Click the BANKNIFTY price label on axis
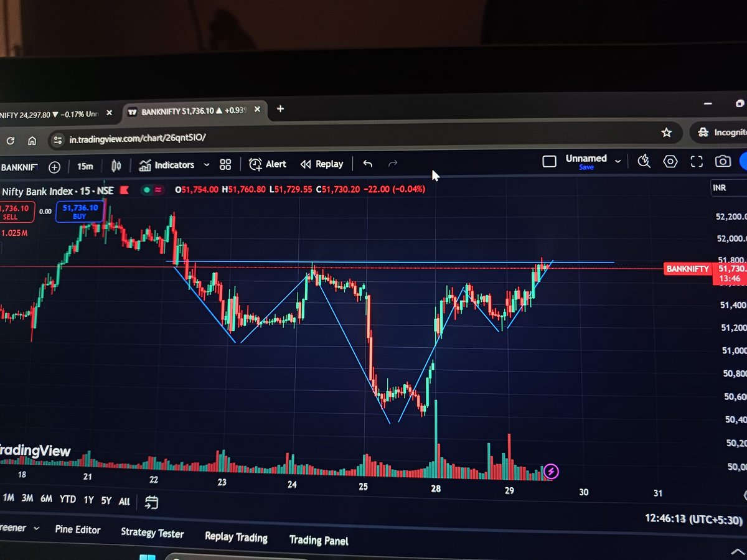The image size is (747, 560). pos(687,269)
